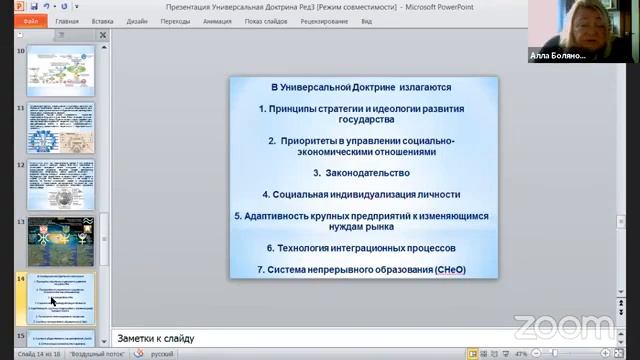Switch to Reading view icon
Screen dimensions: 640x360
pos(494,354)
